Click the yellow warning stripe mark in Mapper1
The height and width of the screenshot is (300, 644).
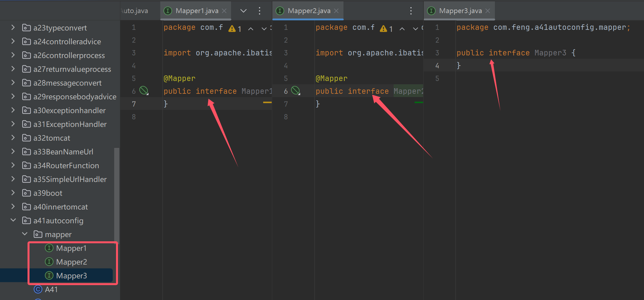point(267,102)
